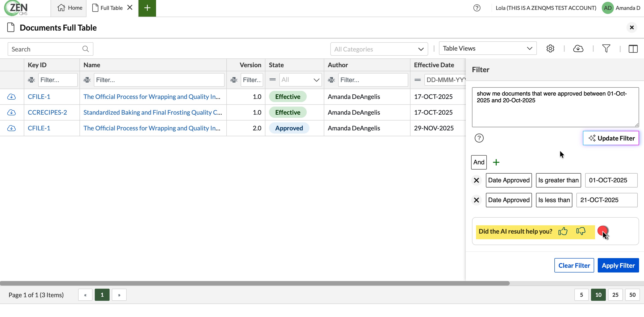Change 'Is less than' operator
This screenshot has width=644, height=317.
coord(554,200)
